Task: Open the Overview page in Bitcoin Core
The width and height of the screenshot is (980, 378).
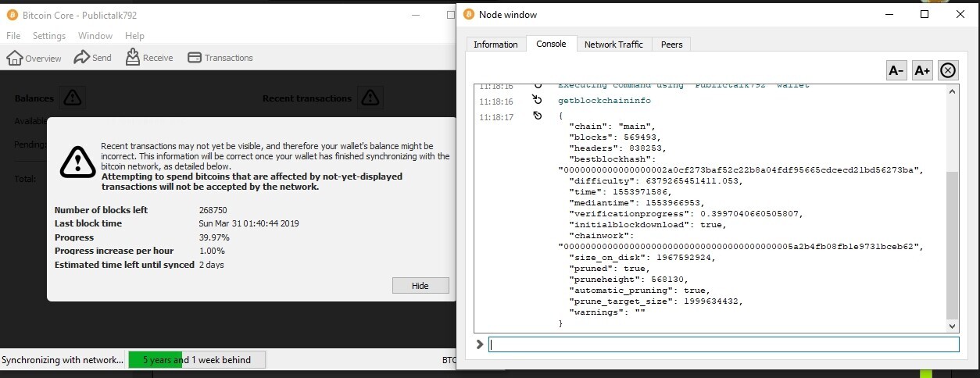Action: [x=34, y=58]
